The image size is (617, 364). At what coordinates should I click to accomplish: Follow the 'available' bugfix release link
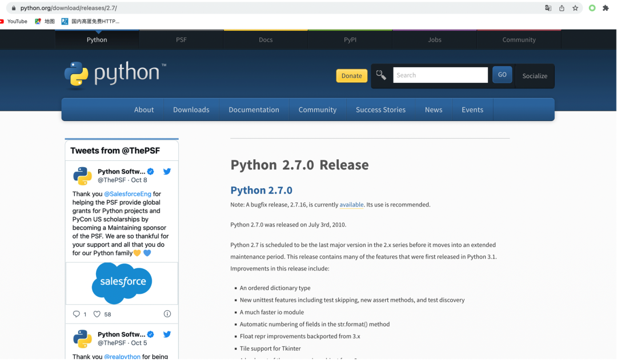click(351, 205)
